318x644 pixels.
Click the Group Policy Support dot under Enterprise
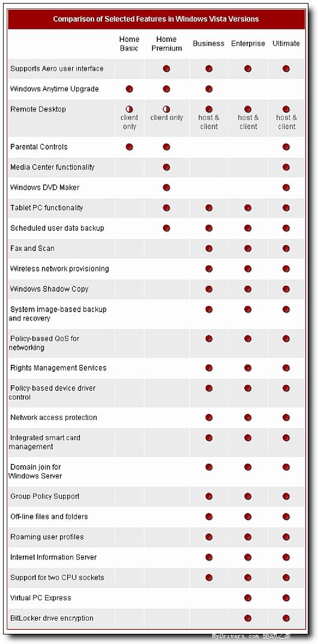pos(248,497)
